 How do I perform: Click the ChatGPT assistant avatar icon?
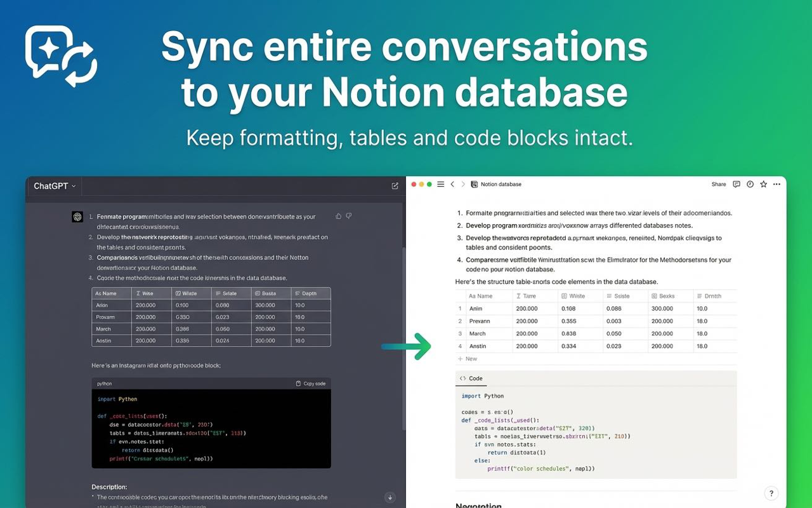coord(77,217)
